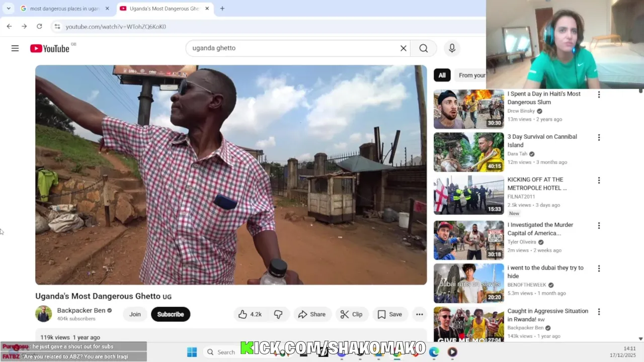Open the media player taskbar icon
Viewport: 644px width, 362px height.
pyautogui.click(x=452, y=352)
